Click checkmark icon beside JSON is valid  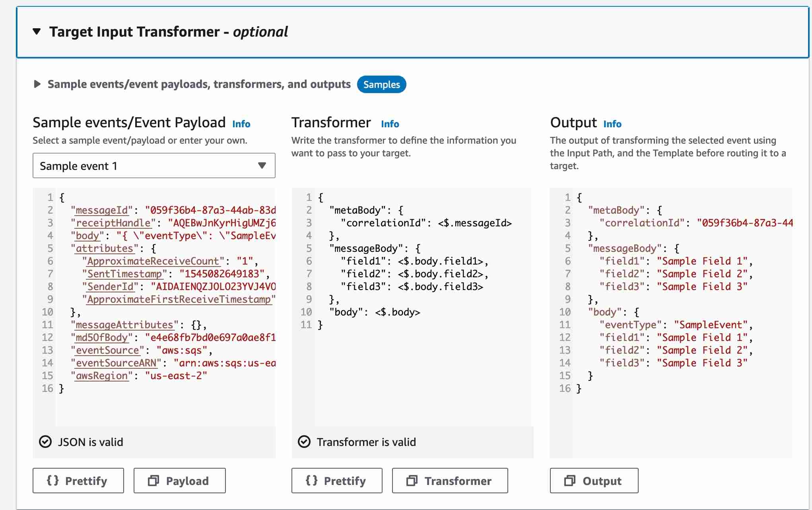45,442
